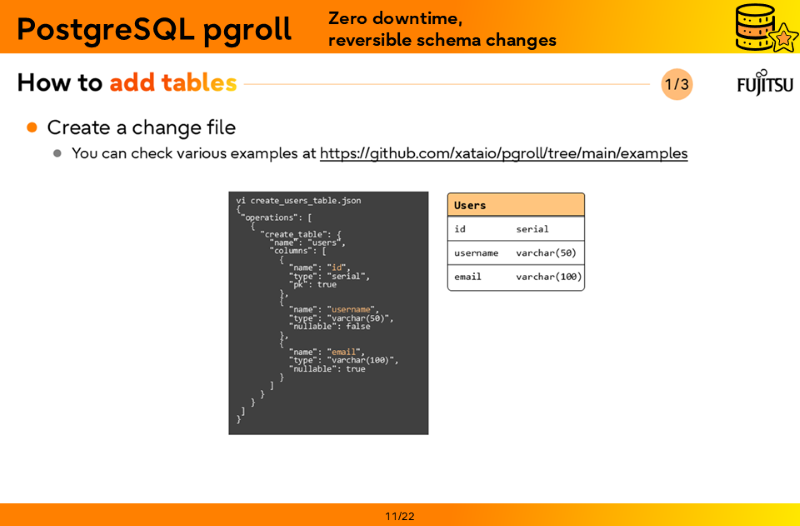Select the username row in Users table

click(x=515, y=253)
